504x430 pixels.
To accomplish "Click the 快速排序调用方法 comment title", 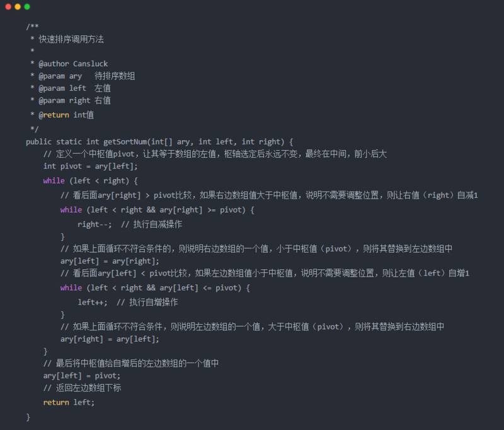I will (x=71, y=39).
